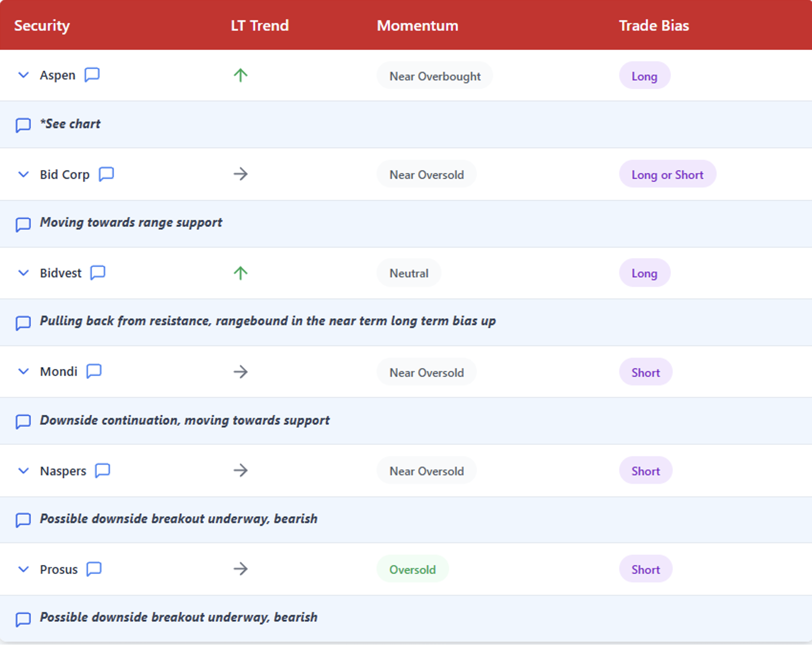Select the 'Naspers' security name
The width and height of the screenshot is (812, 645).
coord(63,471)
